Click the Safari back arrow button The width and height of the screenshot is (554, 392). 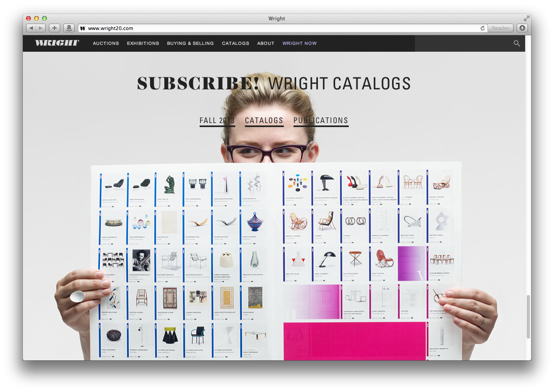(31, 28)
